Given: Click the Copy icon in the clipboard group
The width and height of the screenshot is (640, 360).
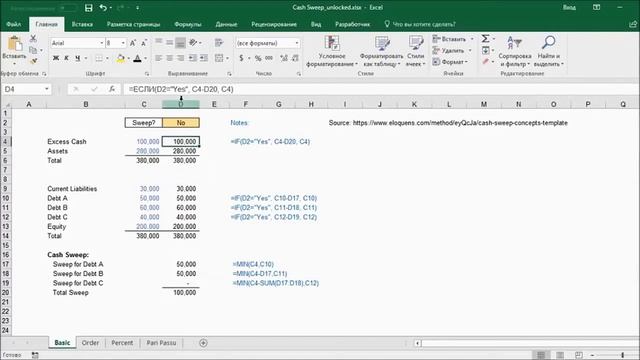Looking at the screenshot, I should (x=33, y=50).
